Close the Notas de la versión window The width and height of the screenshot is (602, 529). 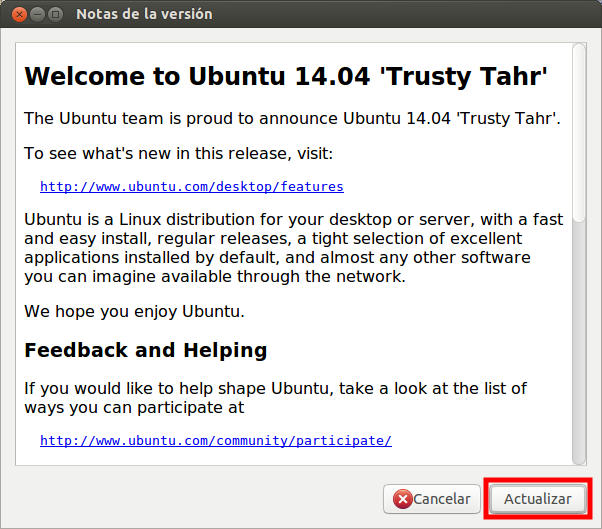pos(19,14)
